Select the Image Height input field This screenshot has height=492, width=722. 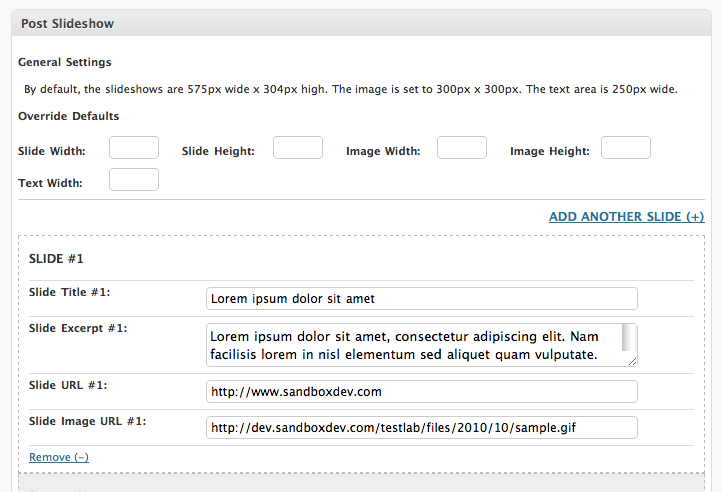tap(626, 147)
